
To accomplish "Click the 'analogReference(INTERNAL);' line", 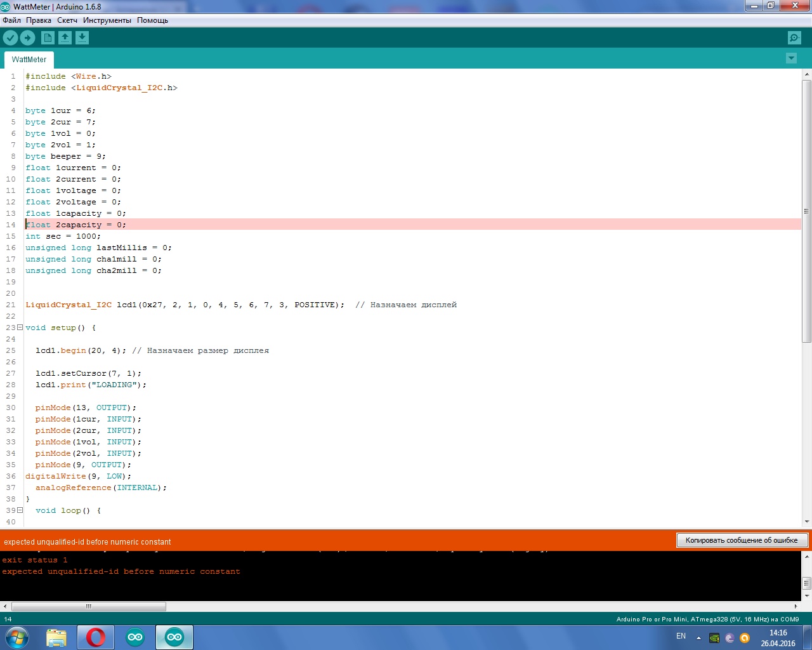I will click(x=101, y=487).
